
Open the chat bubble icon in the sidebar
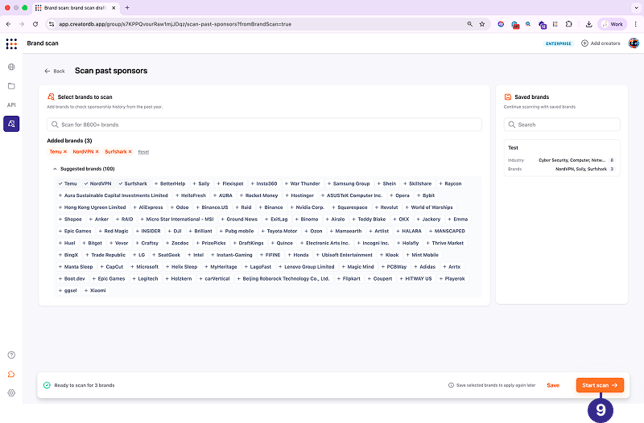point(11,374)
